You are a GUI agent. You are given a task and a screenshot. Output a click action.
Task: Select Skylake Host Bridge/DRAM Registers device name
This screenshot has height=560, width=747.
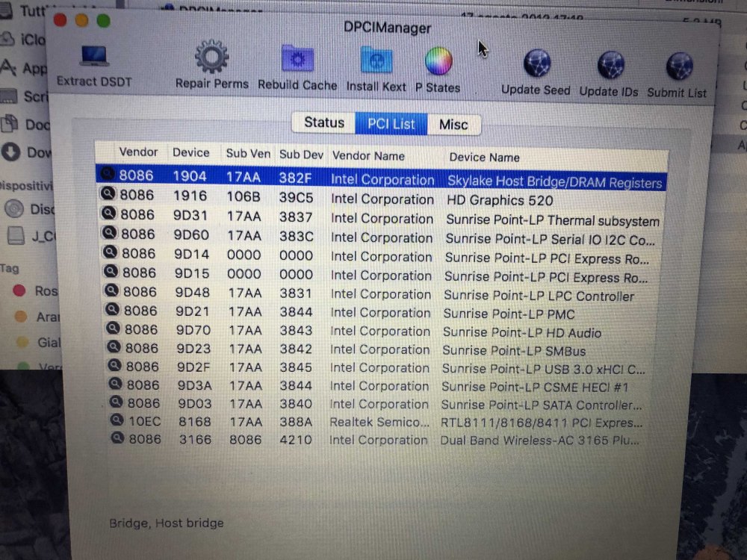(554, 182)
